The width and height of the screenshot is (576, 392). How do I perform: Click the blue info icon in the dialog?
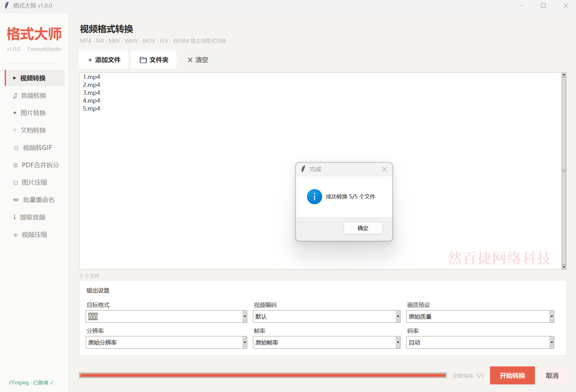(x=315, y=197)
